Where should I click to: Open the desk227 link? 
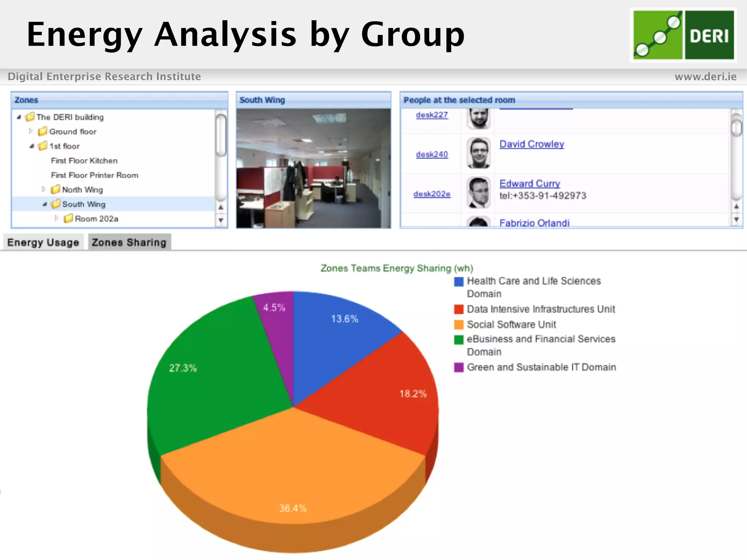coord(432,115)
